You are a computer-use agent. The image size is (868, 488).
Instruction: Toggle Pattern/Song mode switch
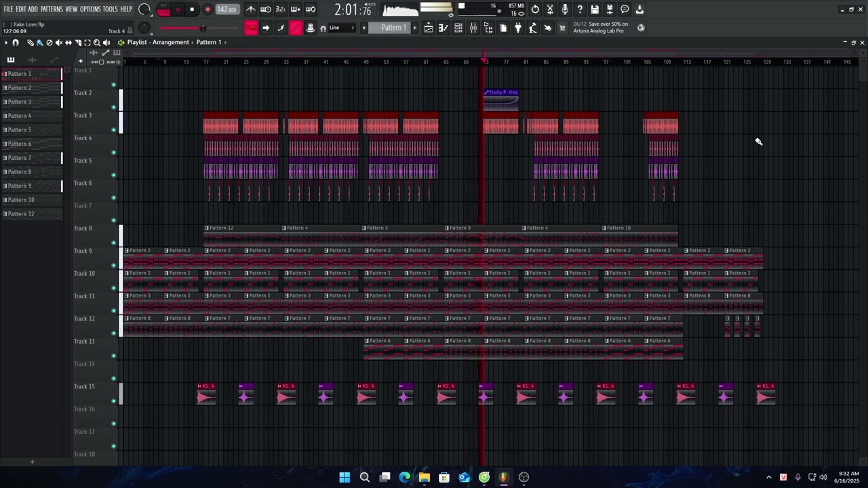(163, 9)
